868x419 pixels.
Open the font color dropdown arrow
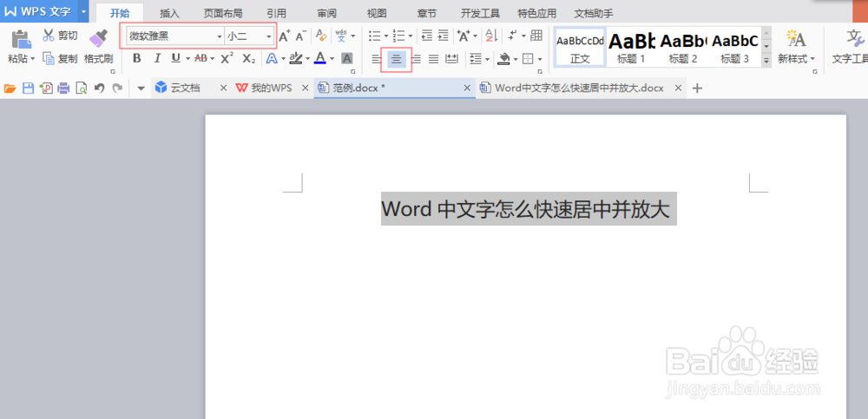pos(332,58)
